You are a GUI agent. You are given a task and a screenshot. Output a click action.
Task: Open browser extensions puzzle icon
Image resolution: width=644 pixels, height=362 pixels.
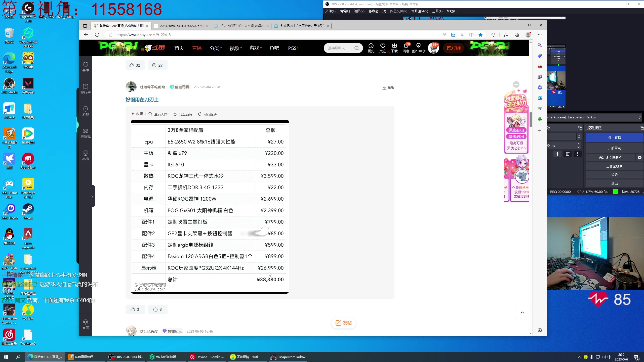point(493,35)
